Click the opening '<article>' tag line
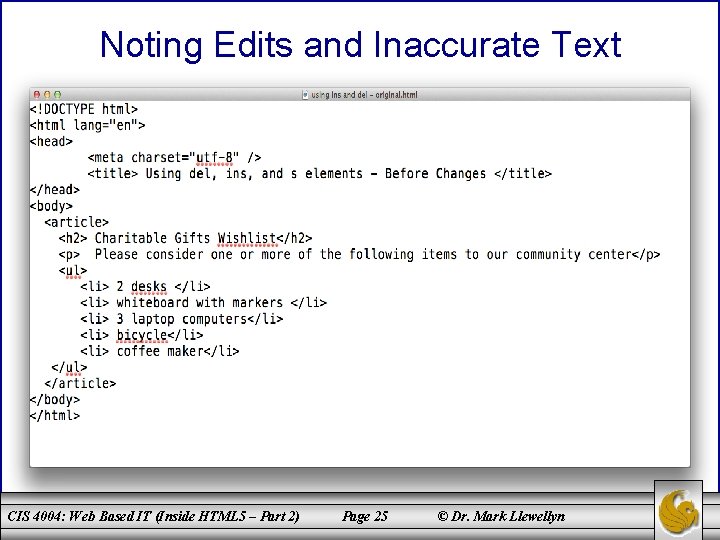Viewport: 720px width, 540px height. [77, 222]
